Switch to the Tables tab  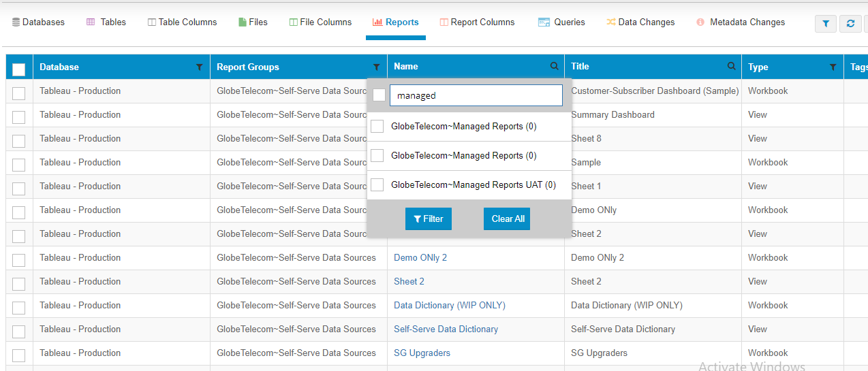tap(106, 22)
